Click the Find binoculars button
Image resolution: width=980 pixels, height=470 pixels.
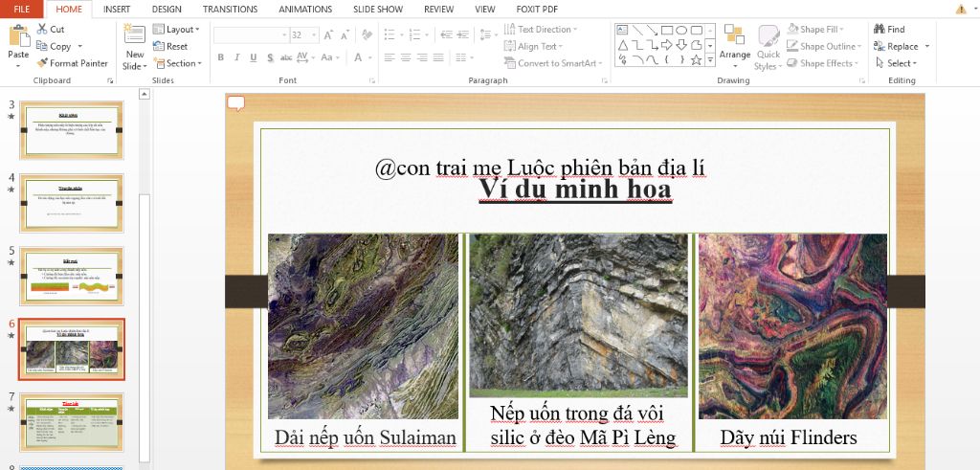pyautogui.click(x=889, y=30)
